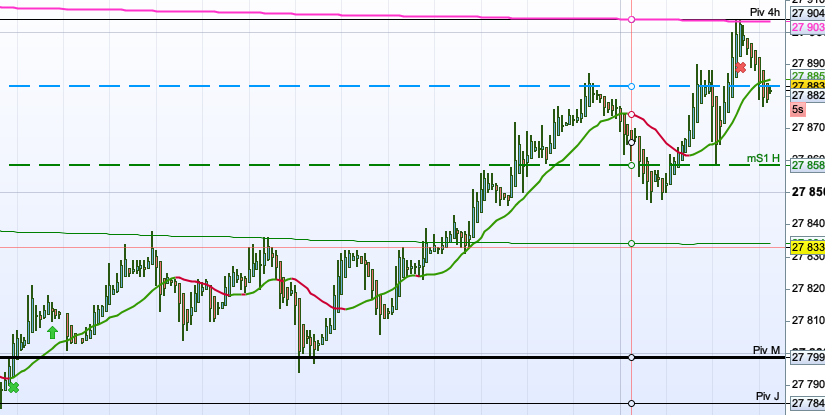Viewport: 825px width, 415px height.
Task: Click the green X marker near Piv J
Action: click(x=14, y=388)
